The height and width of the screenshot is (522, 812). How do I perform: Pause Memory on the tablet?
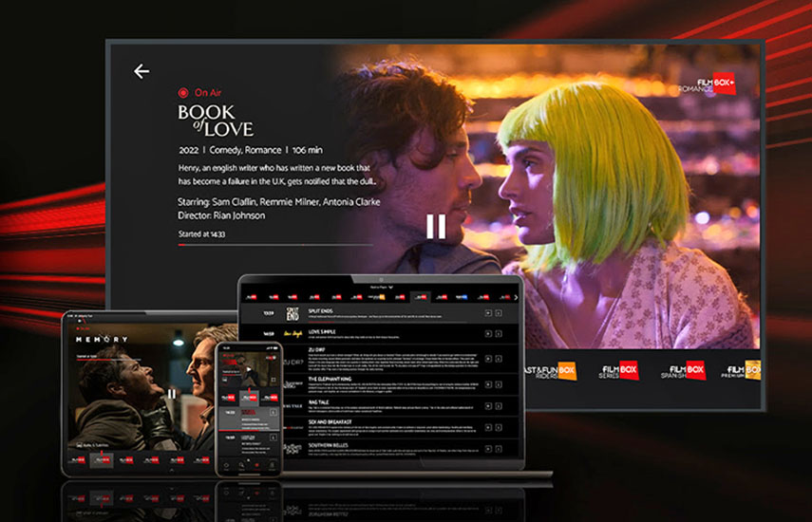[171, 394]
